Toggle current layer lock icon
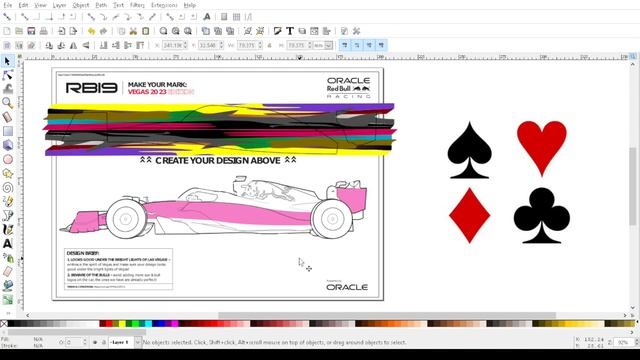The width and height of the screenshot is (640, 360). click(x=103, y=342)
